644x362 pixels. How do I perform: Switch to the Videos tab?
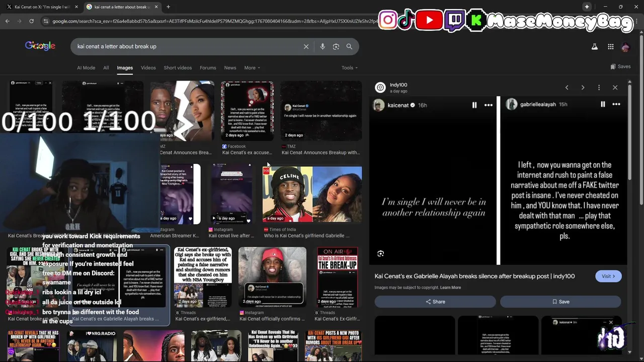148,68
